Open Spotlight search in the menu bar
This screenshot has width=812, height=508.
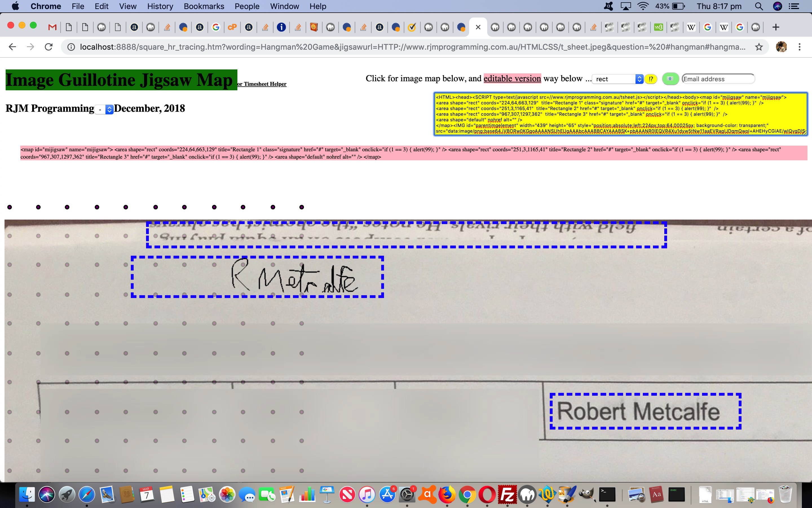pyautogui.click(x=759, y=6)
